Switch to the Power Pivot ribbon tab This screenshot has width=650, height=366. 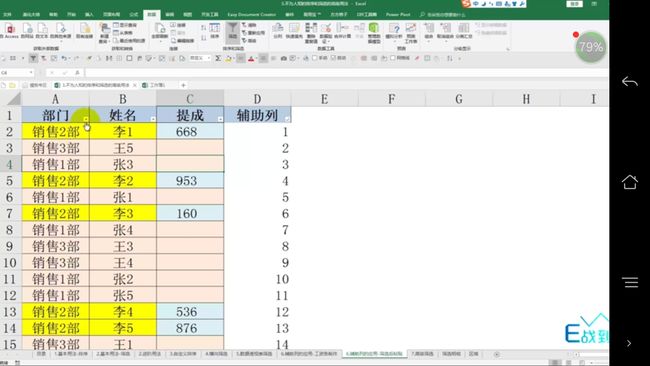(x=398, y=15)
